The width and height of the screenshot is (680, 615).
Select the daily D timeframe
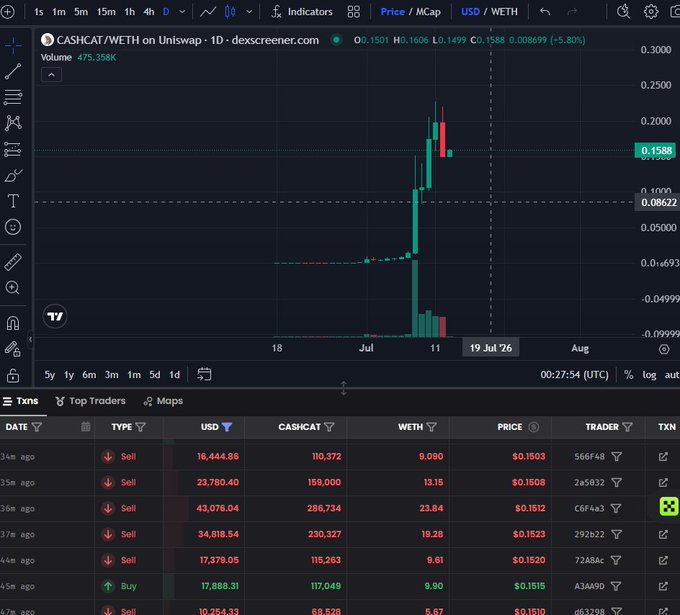pos(166,12)
